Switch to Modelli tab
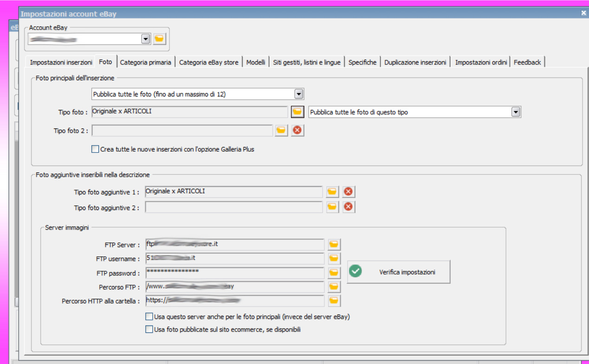 (256, 62)
